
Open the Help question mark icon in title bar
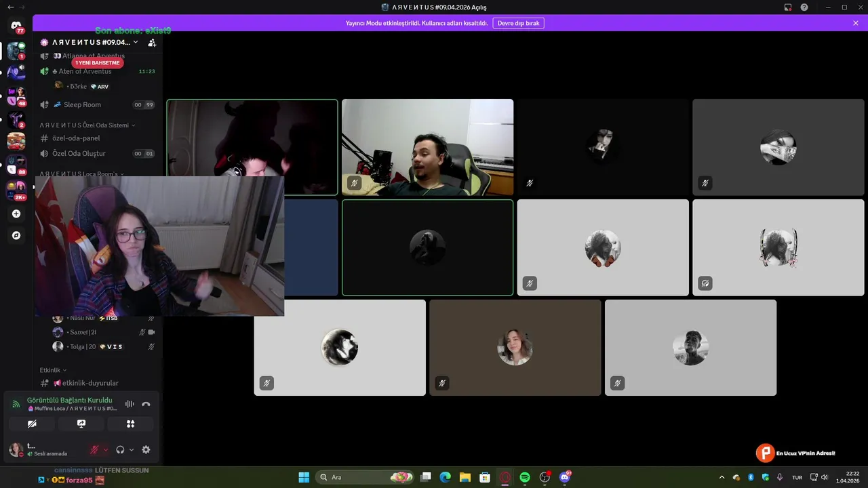click(804, 7)
